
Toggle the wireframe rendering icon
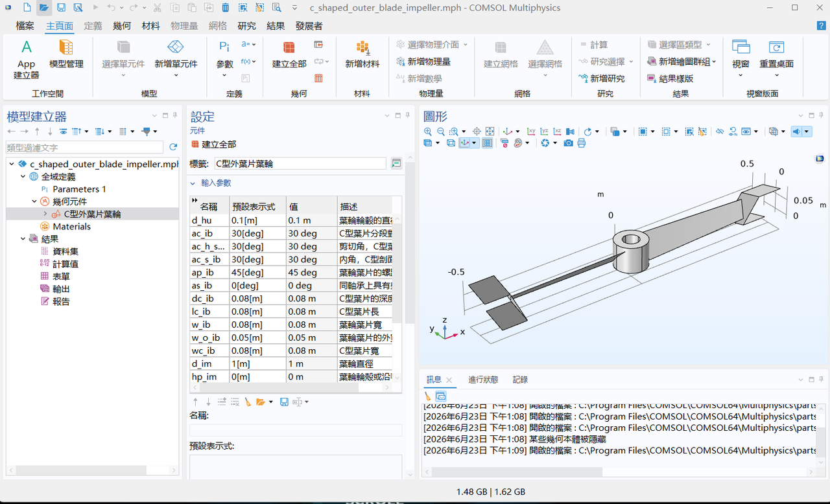(451, 143)
